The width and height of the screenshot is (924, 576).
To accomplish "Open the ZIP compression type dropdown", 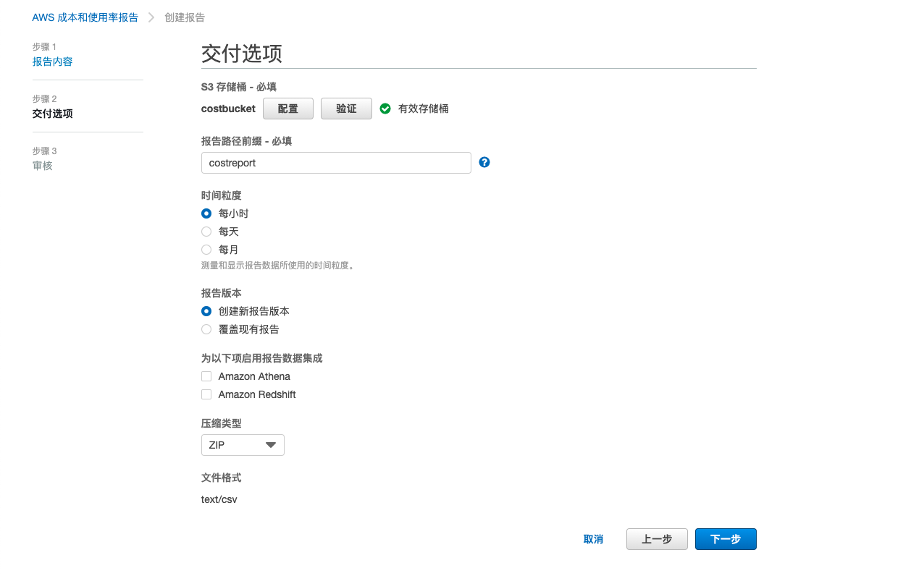I will click(243, 445).
